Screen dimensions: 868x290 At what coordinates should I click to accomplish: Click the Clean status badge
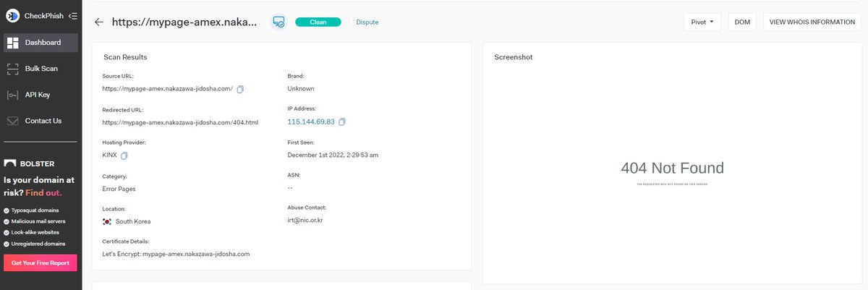coord(318,22)
